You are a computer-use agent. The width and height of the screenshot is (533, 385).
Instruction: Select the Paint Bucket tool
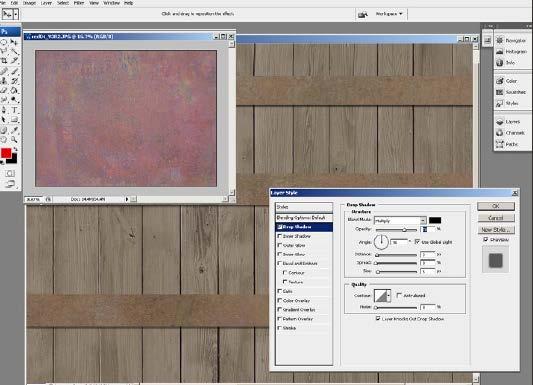[x=14, y=90]
